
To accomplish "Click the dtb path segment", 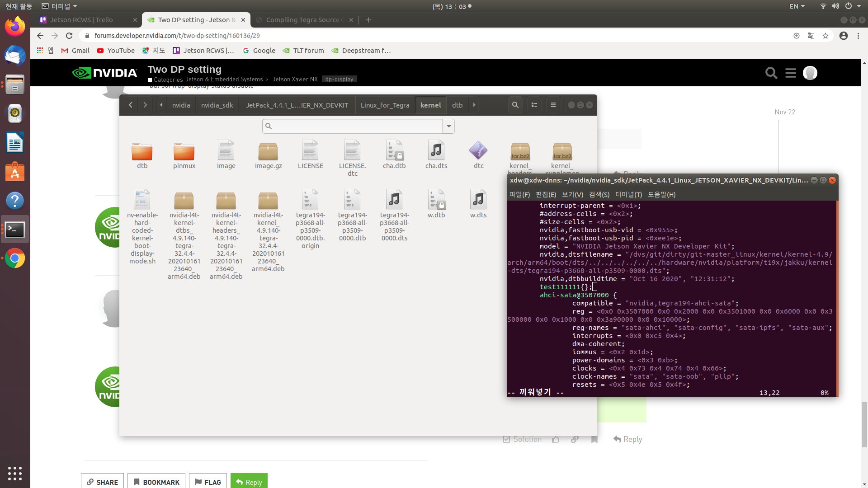I will (x=457, y=105).
